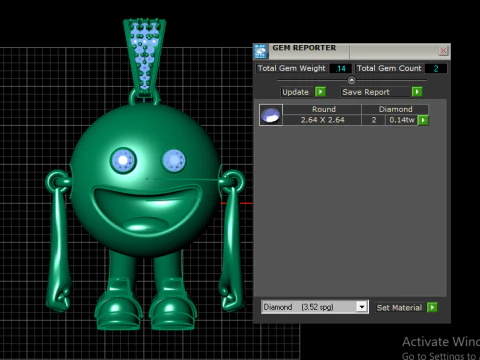Click the 0.14tw weight cell
The image size is (480, 360).
(x=402, y=120)
